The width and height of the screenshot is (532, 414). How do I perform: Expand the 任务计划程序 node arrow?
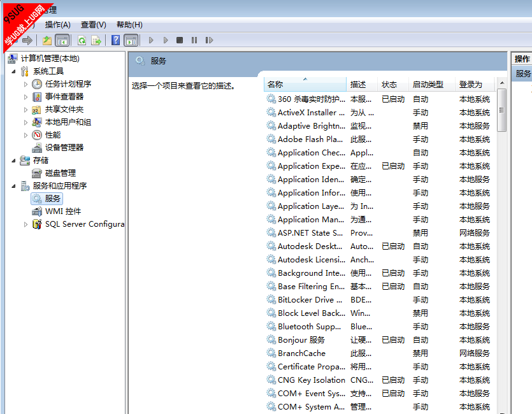click(25, 84)
